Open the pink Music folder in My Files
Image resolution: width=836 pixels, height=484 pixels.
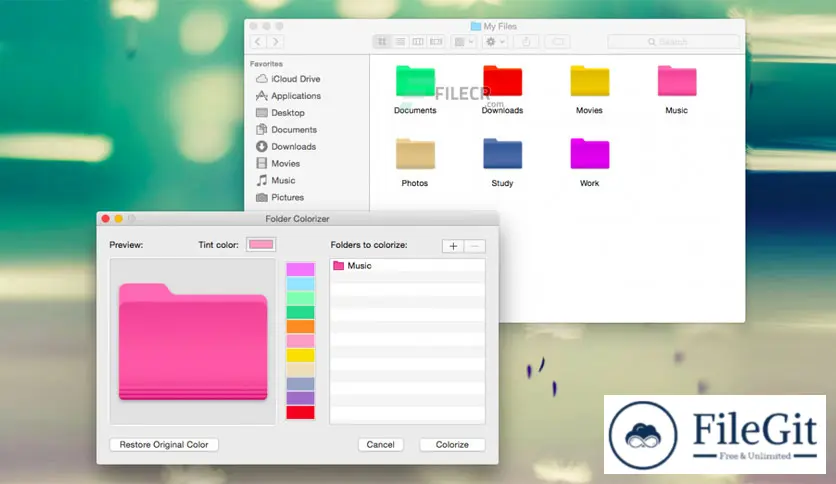(677, 82)
